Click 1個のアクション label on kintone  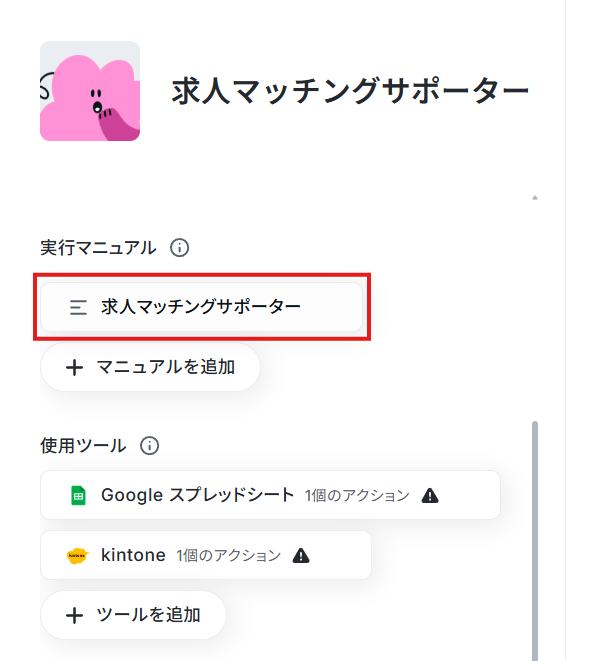pos(228,556)
